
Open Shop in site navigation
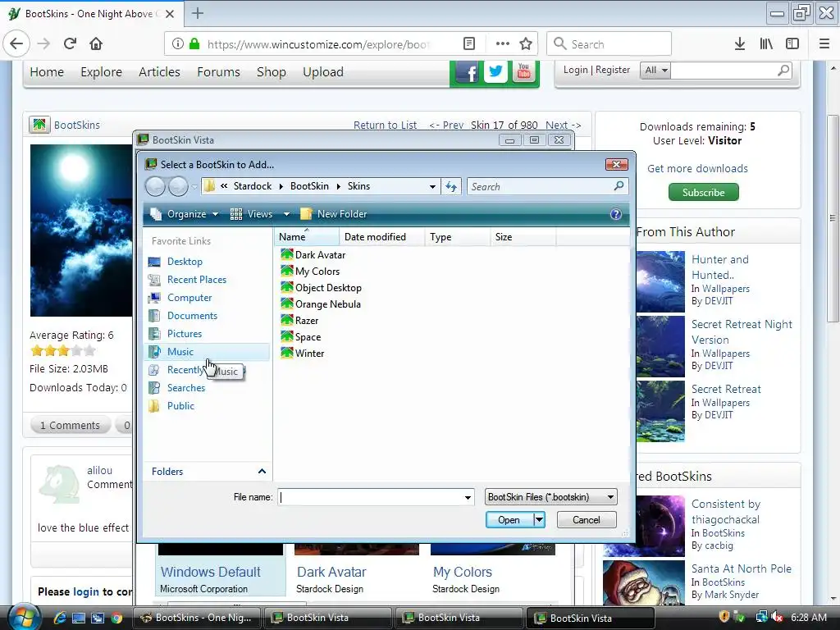271,72
